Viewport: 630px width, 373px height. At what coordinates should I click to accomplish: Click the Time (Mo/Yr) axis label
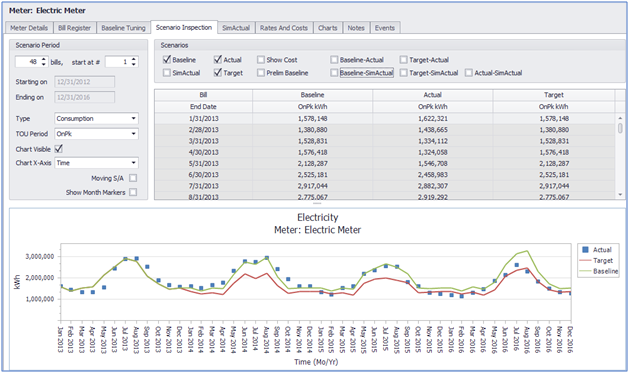316,362
